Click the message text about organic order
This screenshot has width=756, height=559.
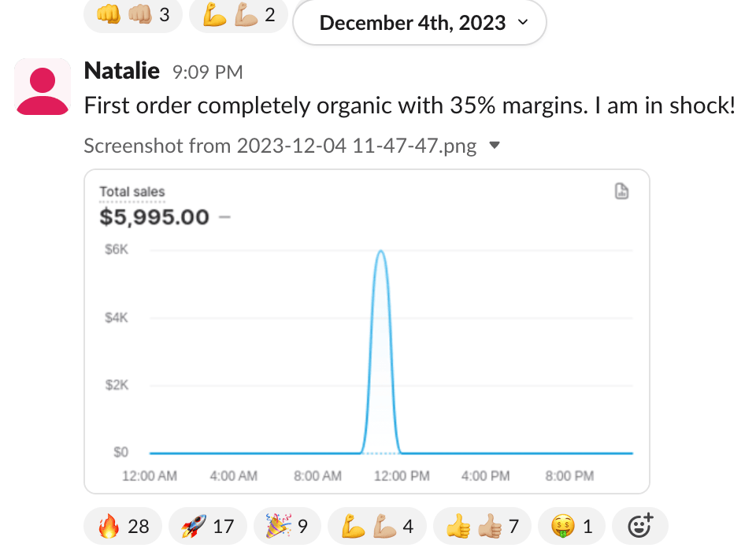tap(409, 106)
